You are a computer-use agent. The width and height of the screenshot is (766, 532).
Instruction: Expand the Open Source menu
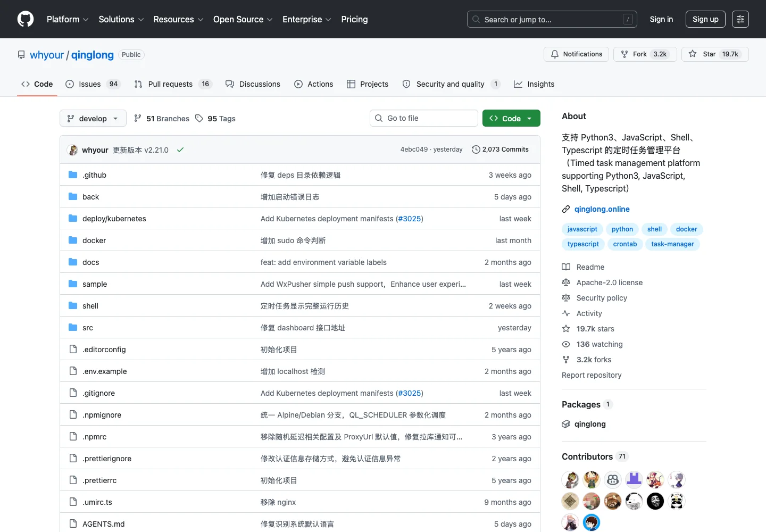(243, 19)
